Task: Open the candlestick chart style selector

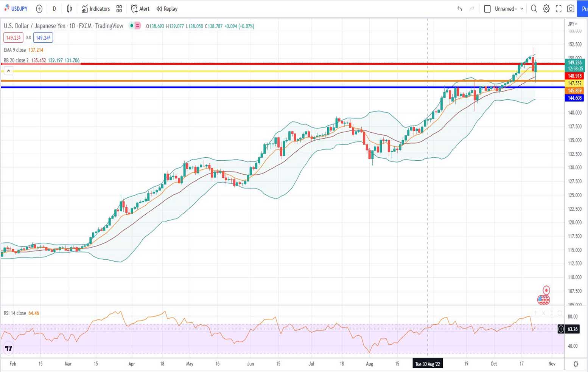Action: pyautogui.click(x=70, y=9)
